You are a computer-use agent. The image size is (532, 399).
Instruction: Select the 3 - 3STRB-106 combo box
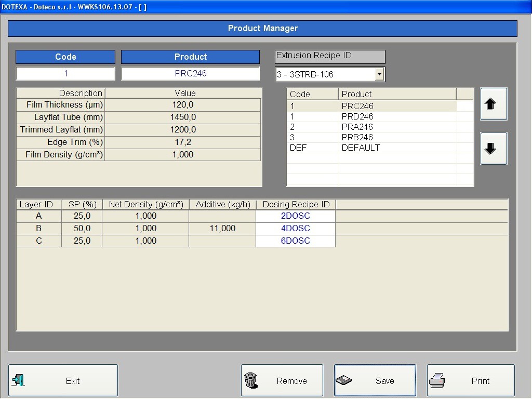click(330, 74)
